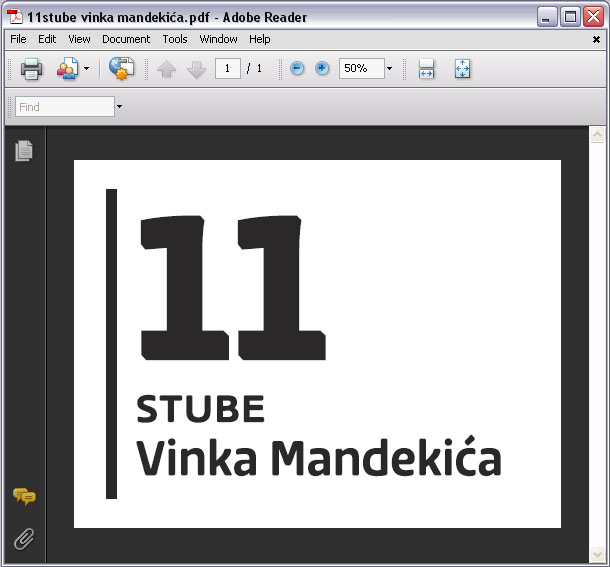The height and width of the screenshot is (567, 610).
Task: Click the page number field
Action: coord(228,68)
